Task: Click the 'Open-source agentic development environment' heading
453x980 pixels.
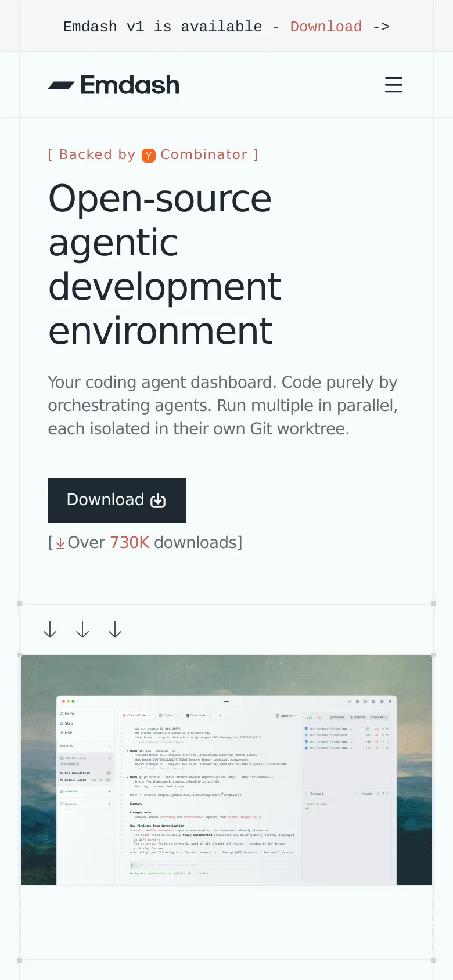Action: (166, 264)
